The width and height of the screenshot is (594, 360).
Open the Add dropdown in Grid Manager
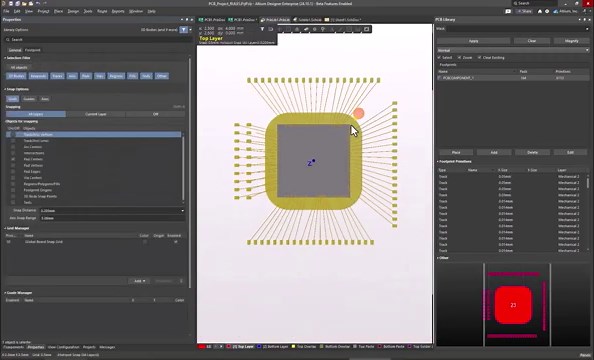click(139, 281)
